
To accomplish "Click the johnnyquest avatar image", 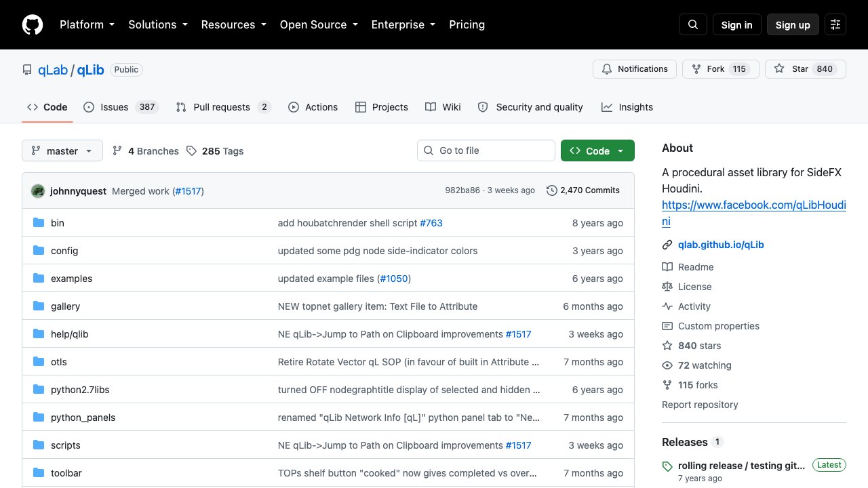I will pos(38,191).
